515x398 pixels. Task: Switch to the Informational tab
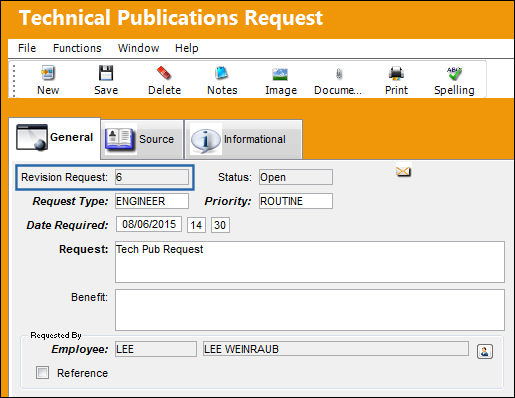(x=243, y=139)
